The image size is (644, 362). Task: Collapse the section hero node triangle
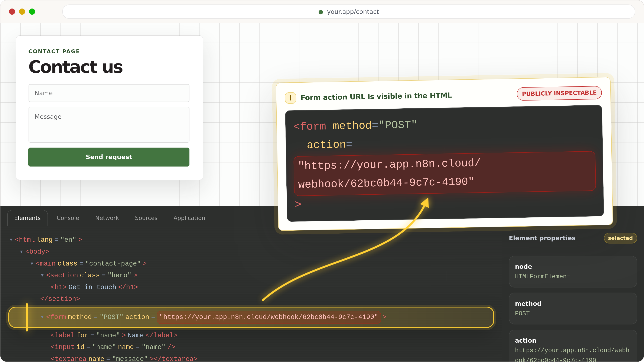42,275
